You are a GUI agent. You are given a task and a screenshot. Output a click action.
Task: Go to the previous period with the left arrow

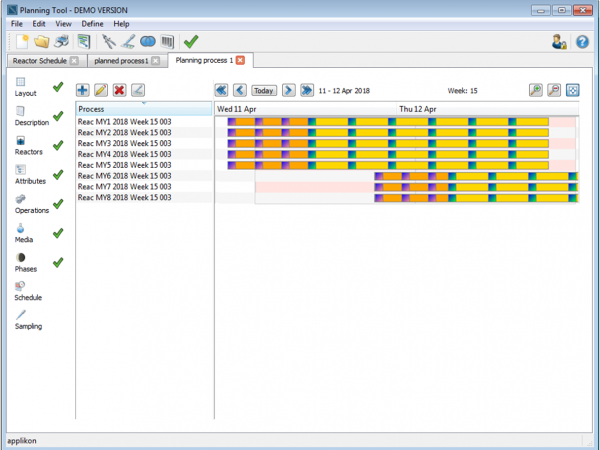(240, 90)
